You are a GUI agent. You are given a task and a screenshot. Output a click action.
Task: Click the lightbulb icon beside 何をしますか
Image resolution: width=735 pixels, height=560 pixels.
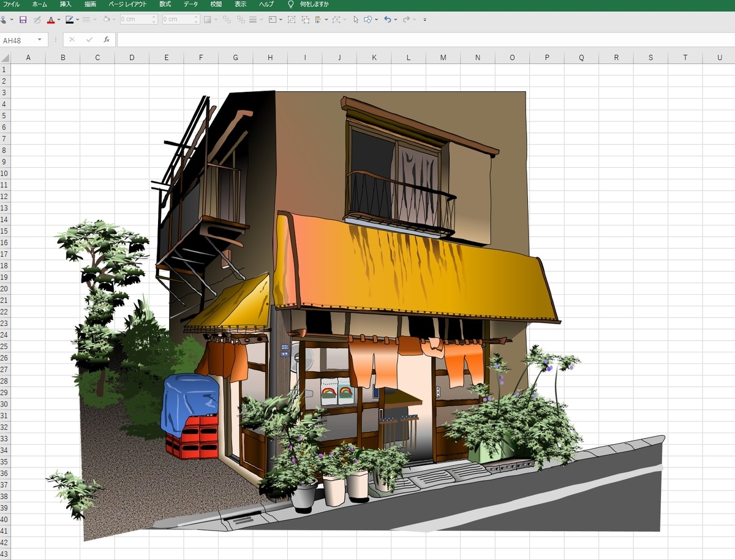click(291, 4)
